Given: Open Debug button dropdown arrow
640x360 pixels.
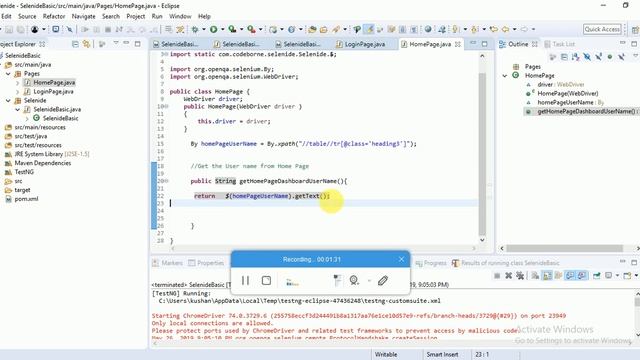Looking at the screenshot, I should (x=204, y=29).
